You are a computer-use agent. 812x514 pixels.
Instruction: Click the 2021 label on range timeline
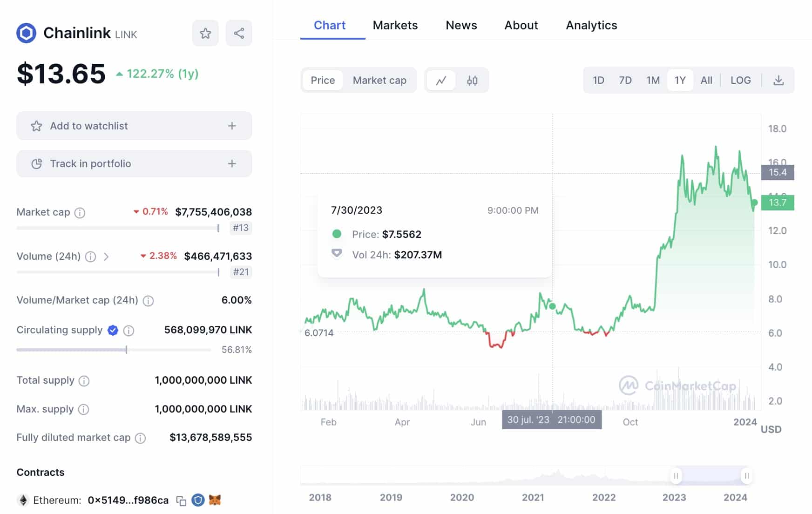click(x=533, y=497)
